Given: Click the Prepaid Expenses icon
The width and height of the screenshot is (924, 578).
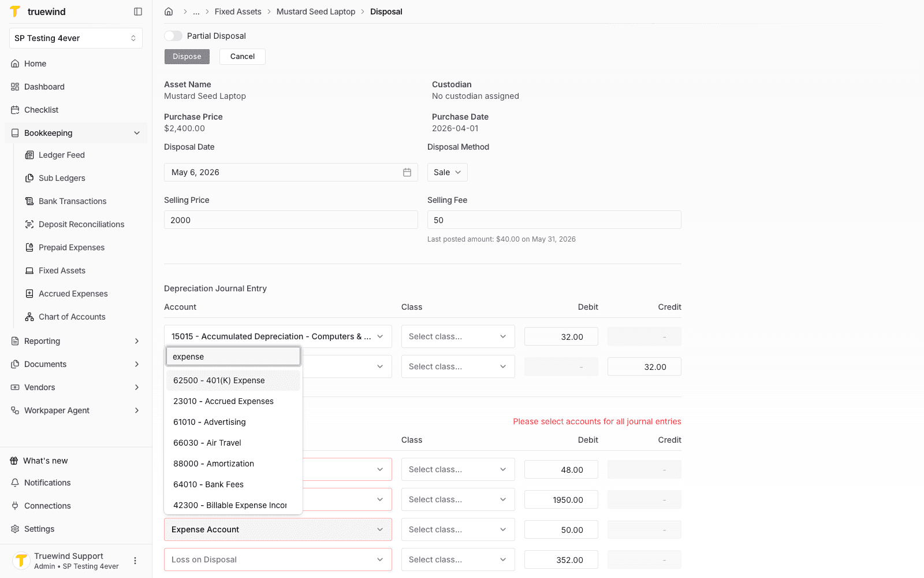Looking at the screenshot, I should [29, 247].
